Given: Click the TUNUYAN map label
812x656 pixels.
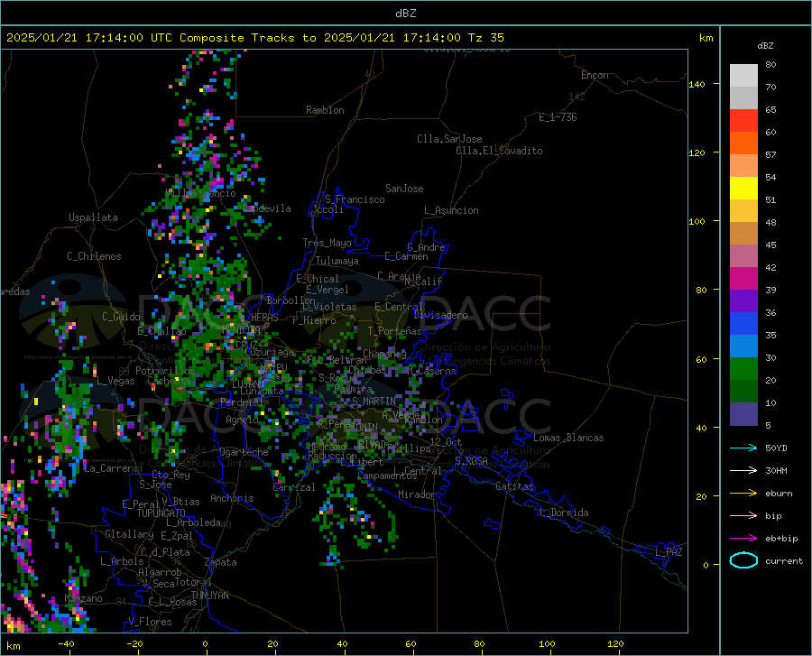Looking at the screenshot, I should [x=209, y=596].
